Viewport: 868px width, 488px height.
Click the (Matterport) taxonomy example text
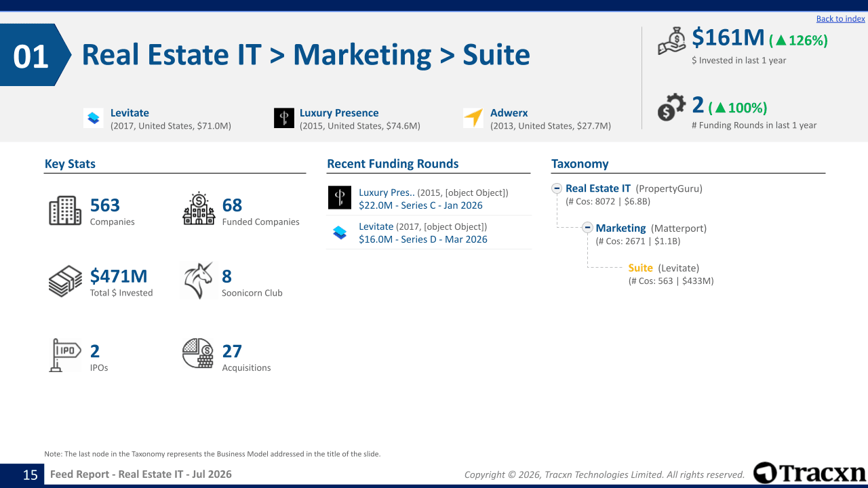tap(679, 228)
